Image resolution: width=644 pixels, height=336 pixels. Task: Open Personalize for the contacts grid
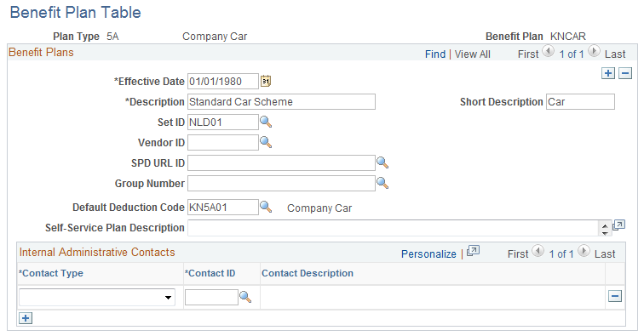[x=428, y=254]
